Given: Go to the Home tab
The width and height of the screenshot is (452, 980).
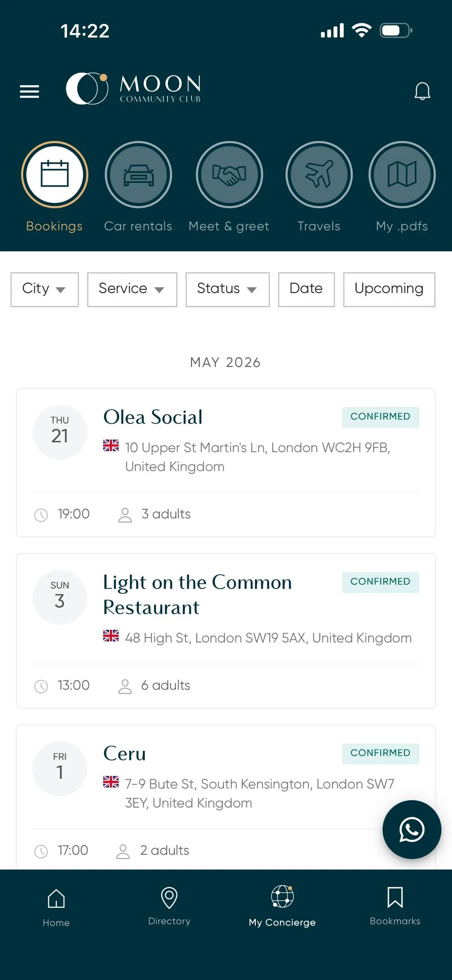Looking at the screenshot, I should pos(56,907).
